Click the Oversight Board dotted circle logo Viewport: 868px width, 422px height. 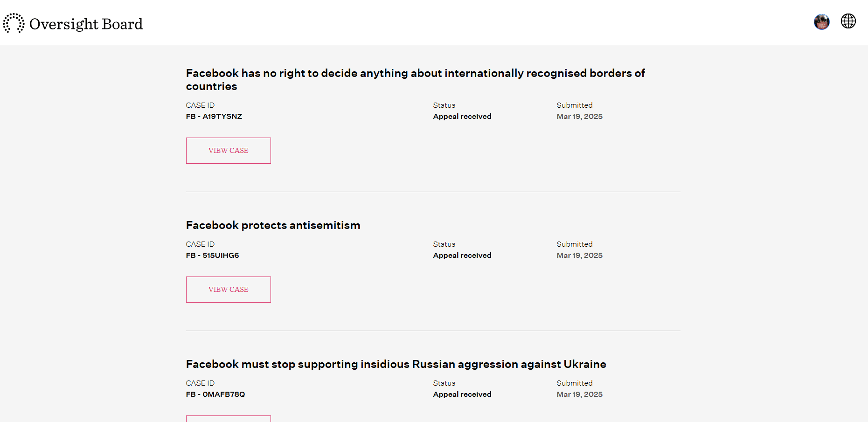(14, 23)
